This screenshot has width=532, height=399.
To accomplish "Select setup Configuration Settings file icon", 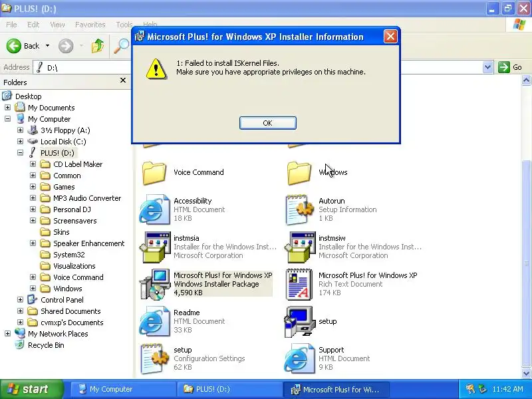I will 155,358.
